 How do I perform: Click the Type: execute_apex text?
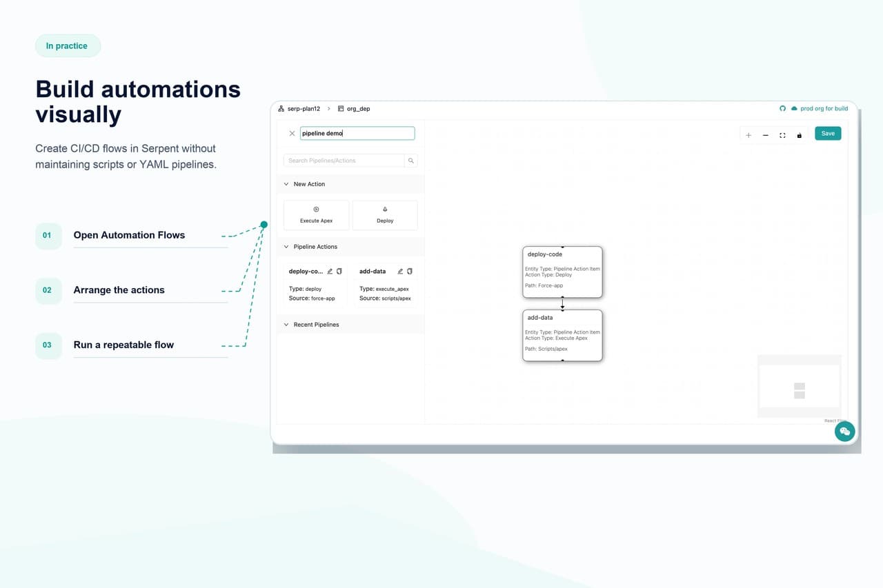tap(384, 289)
